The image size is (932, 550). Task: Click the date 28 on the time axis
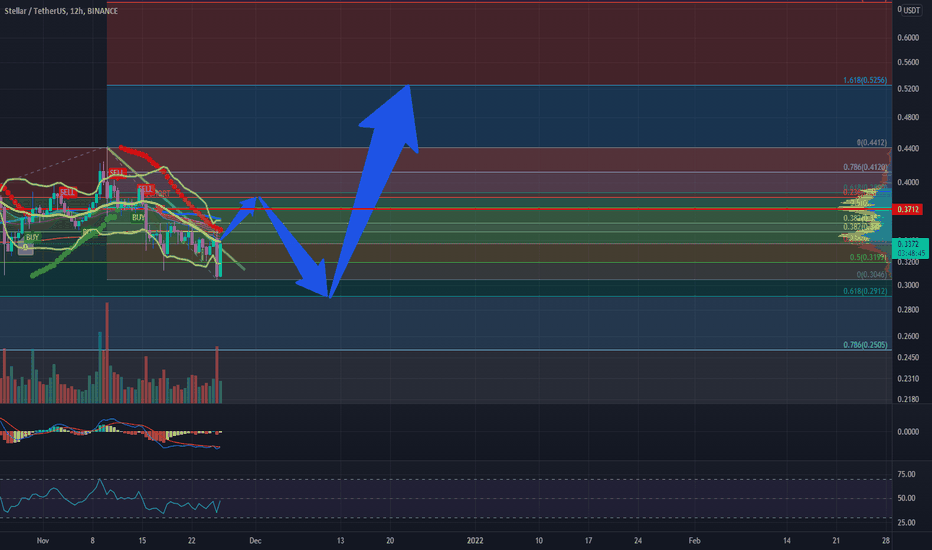click(x=886, y=540)
